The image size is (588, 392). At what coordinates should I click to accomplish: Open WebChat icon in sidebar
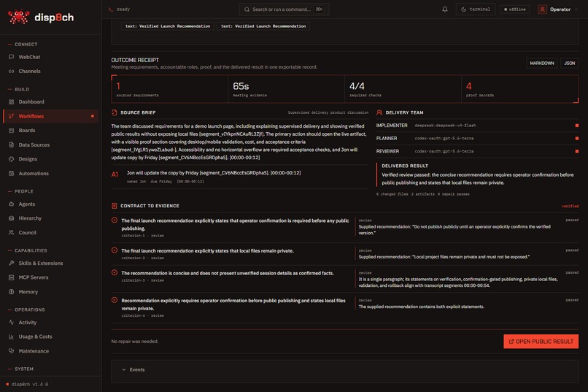point(11,57)
